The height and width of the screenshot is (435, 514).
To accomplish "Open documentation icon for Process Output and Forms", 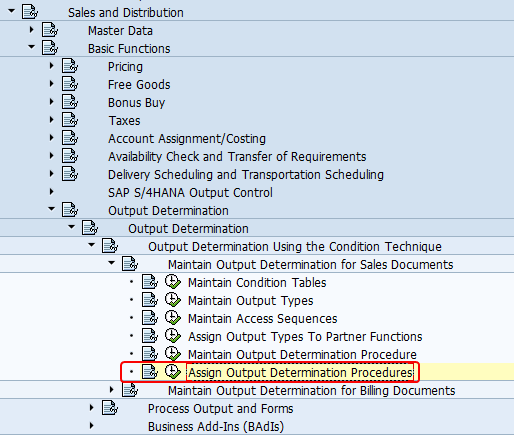I will 110,408.
